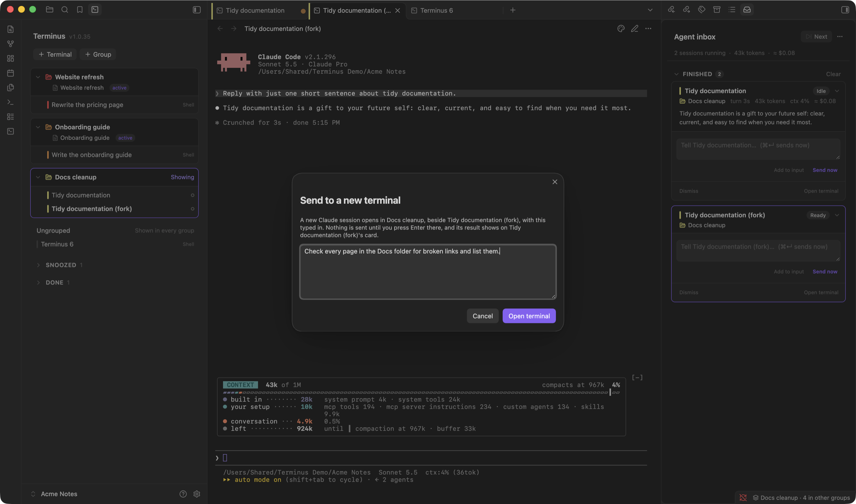
Task: Open the graph view icon in left ribbon
Action: (10, 44)
